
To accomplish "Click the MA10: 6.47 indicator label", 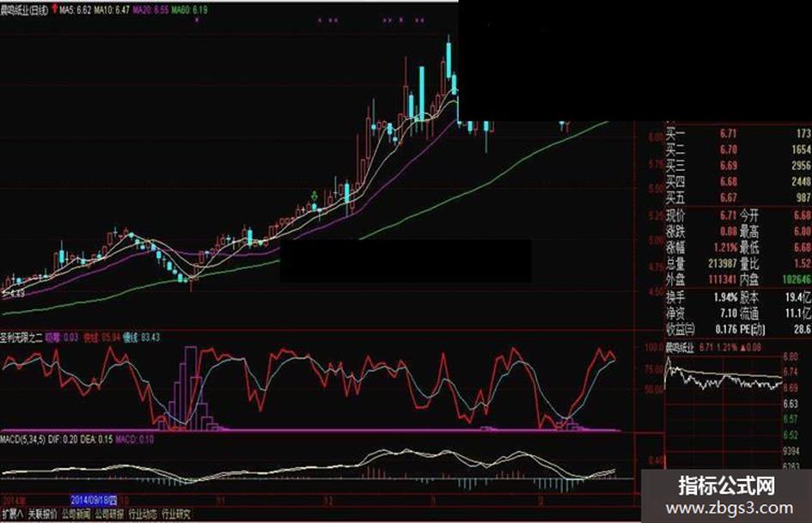I will point(113,9).
